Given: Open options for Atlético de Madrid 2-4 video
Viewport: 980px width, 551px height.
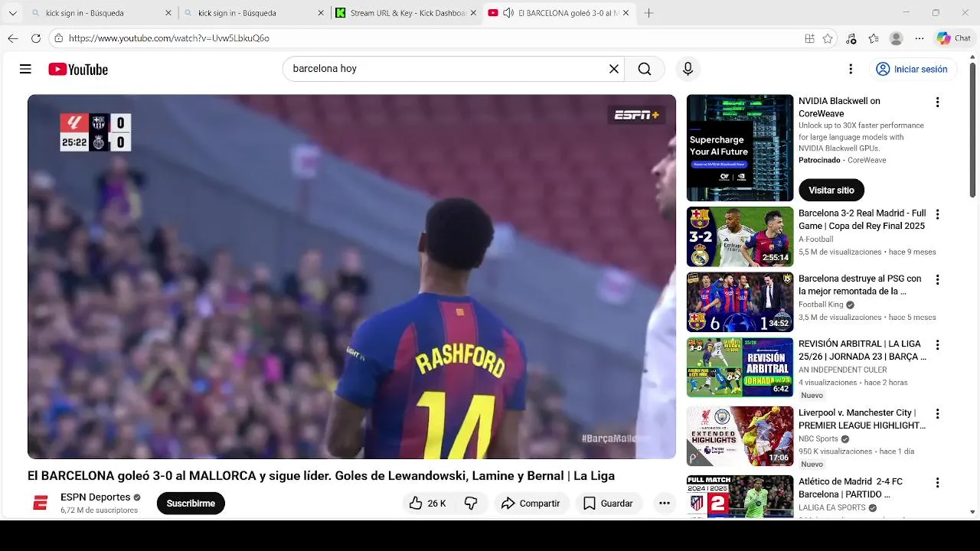Looking at the screenshot, I should click(937, 483).
